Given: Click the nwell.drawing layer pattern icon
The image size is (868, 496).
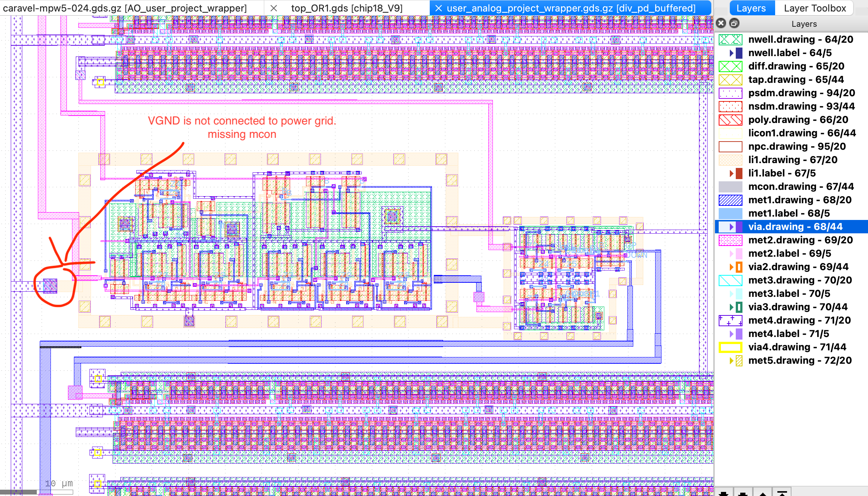Looking at the screenshot, I should pos(730,39).
